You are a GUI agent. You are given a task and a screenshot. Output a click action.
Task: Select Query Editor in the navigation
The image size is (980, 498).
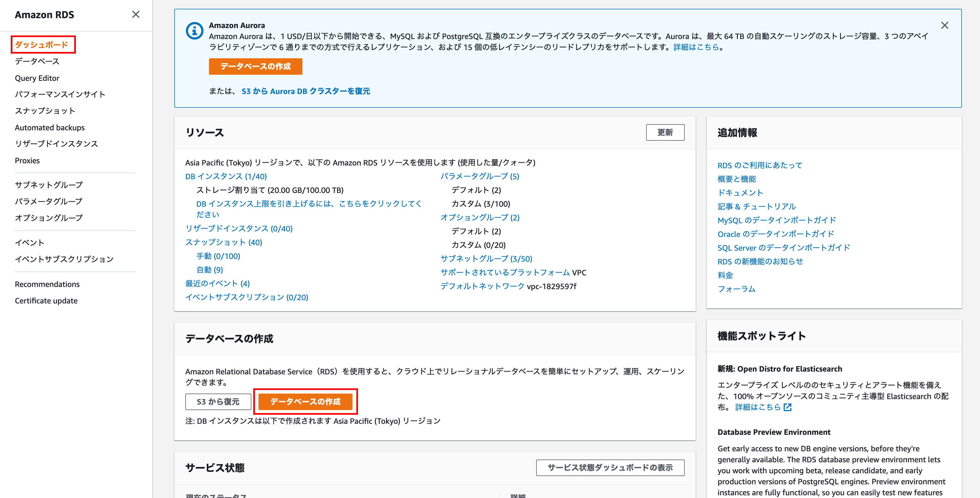[x=37, y=78]
